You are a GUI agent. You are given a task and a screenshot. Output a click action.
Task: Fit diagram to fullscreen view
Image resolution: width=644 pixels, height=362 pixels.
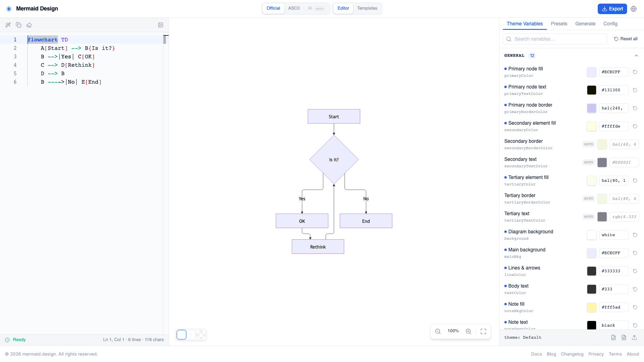coord(483,331)
